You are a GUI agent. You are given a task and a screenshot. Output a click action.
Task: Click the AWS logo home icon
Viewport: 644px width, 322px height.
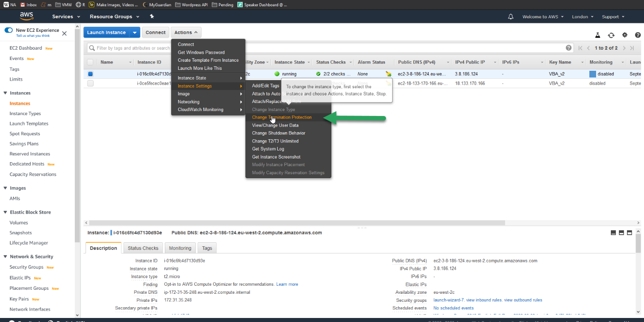click(27, 16)
